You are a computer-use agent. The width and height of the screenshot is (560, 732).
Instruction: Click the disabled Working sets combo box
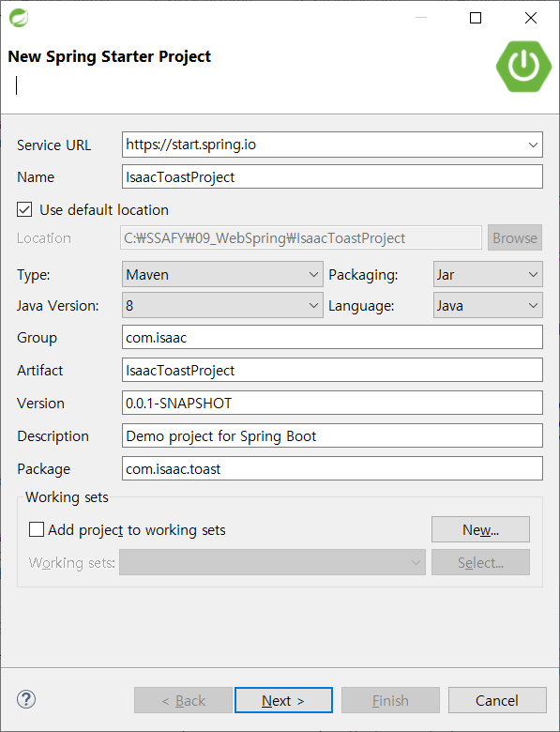pyautogui.click(x=273, y=562)
